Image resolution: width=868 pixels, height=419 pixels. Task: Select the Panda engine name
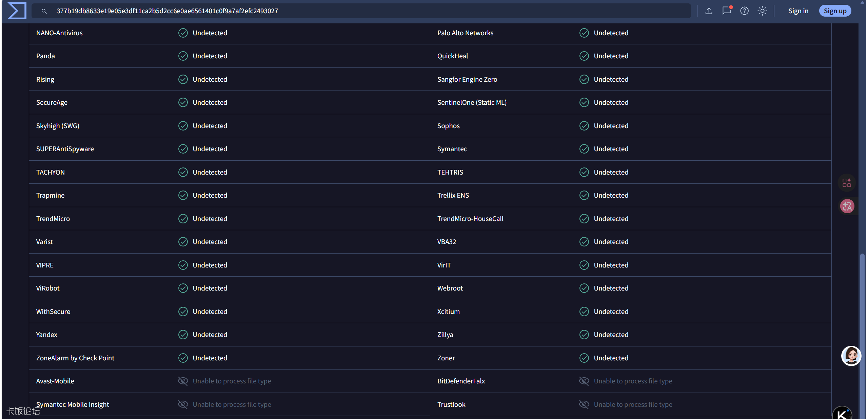click(45, 56)
